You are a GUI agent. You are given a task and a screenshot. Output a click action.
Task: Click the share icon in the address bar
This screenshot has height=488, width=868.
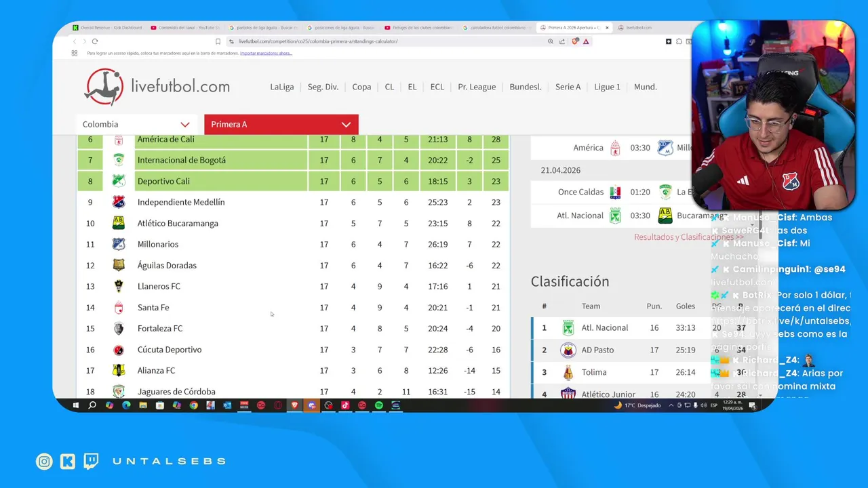(x=562, y=41)
